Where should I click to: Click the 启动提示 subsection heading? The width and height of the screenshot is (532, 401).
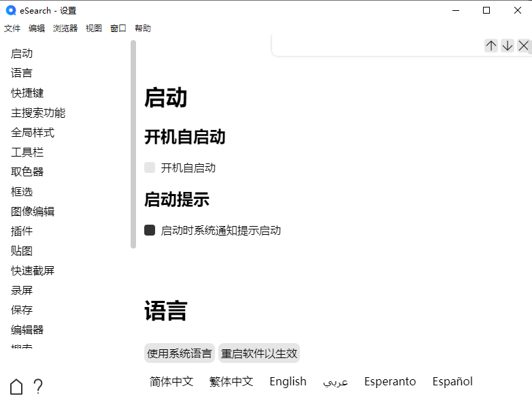tap(177, 199)
